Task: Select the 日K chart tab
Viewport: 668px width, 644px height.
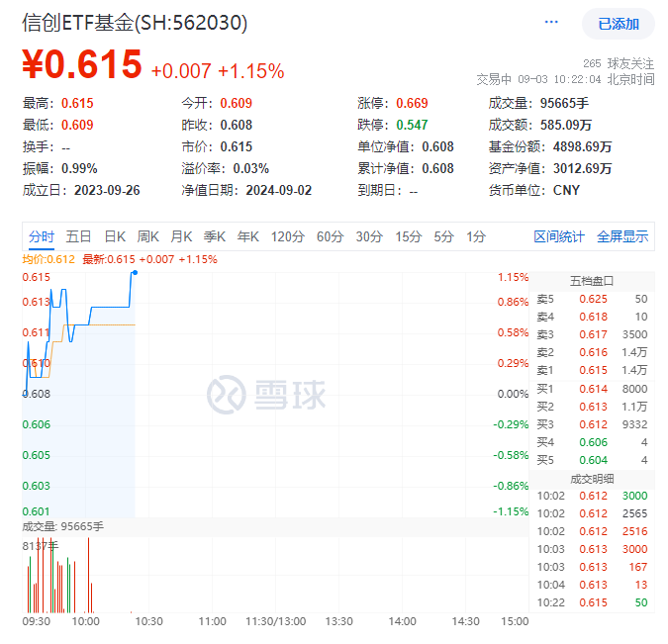Action: click(x=115, y=236)
